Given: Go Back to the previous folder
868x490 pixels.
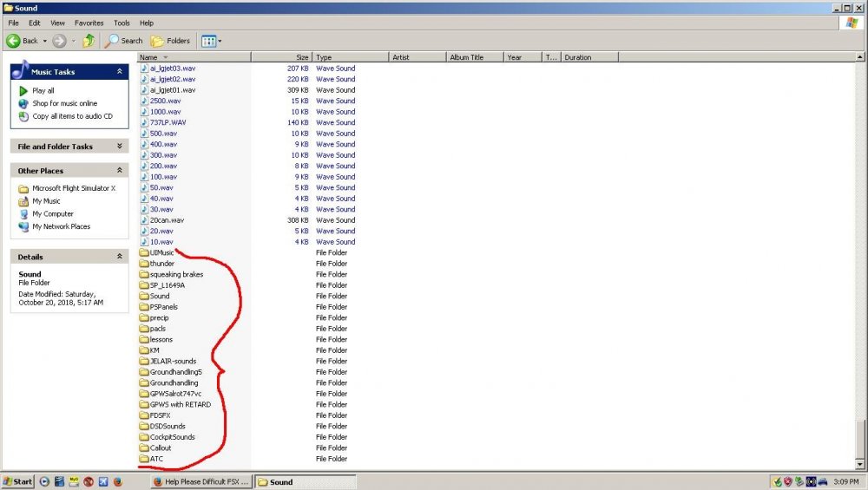Looking at the screenshot, I should (23, 41).
